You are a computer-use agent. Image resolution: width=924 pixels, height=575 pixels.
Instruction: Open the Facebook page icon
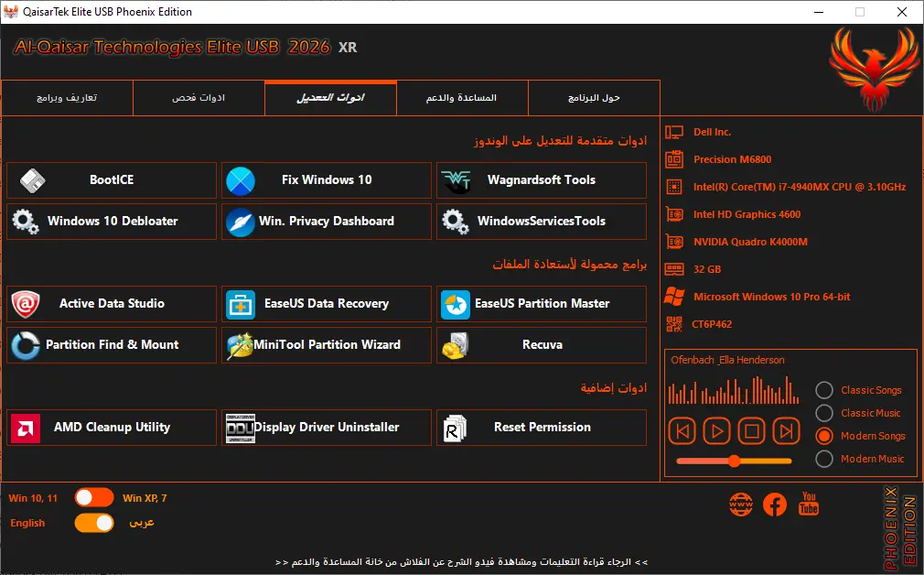pyautogui.click(x=774, y=504)
